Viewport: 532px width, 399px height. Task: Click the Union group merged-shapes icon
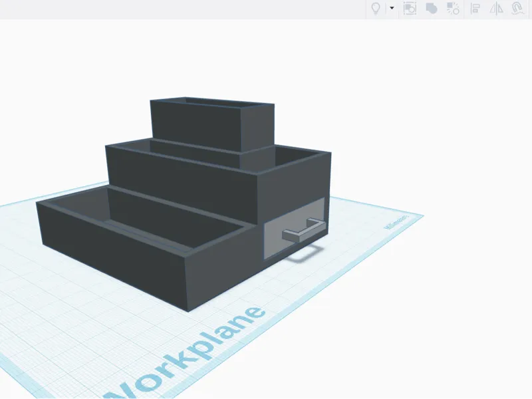coord(431,9)
